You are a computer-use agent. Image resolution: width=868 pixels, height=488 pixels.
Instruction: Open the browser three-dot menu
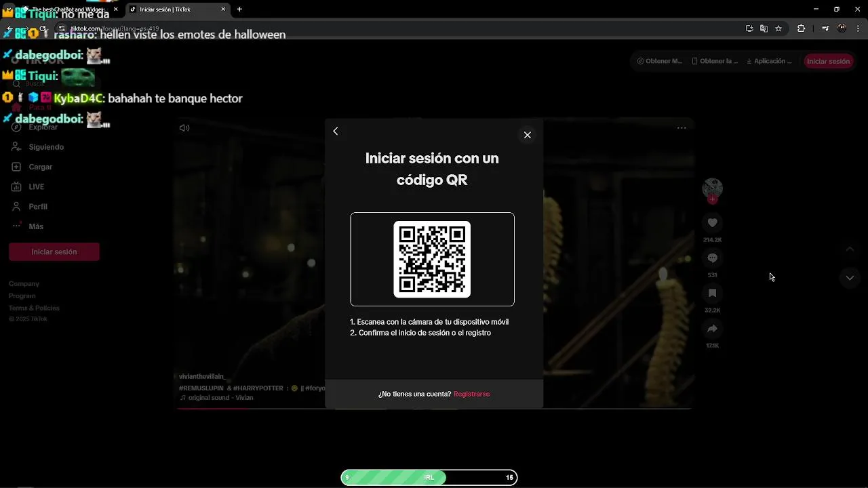click(859, 28)
